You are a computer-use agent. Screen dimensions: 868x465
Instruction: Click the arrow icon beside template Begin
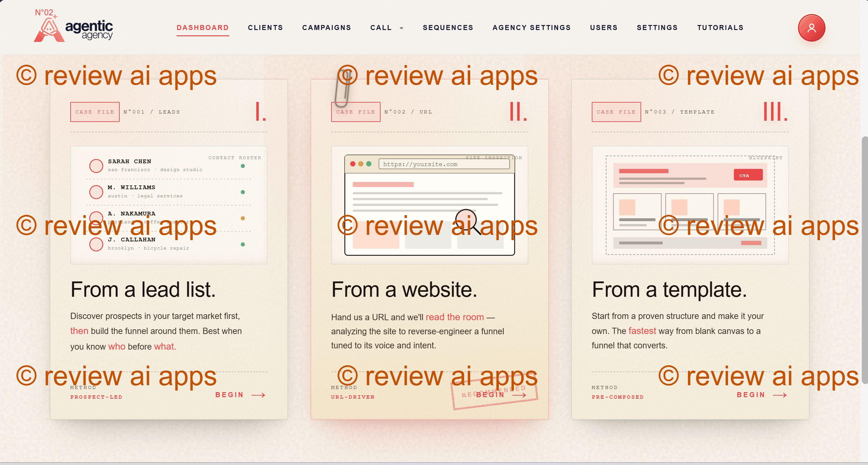tap(780, 395)
